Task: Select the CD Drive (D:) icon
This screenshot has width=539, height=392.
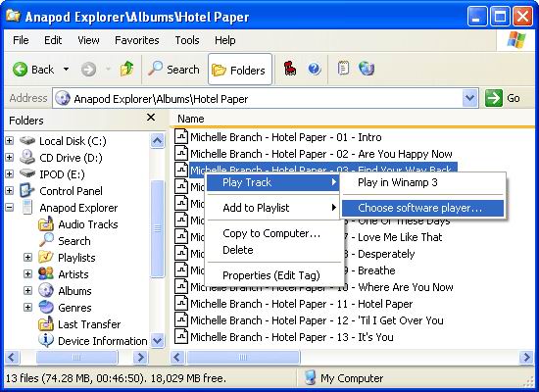Action: click(x=27, y=157)
